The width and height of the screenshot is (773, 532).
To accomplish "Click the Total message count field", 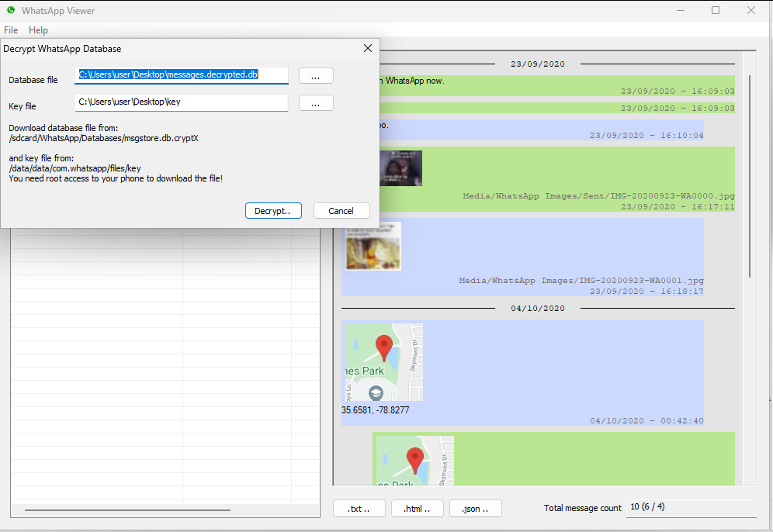I will point(692,507).
